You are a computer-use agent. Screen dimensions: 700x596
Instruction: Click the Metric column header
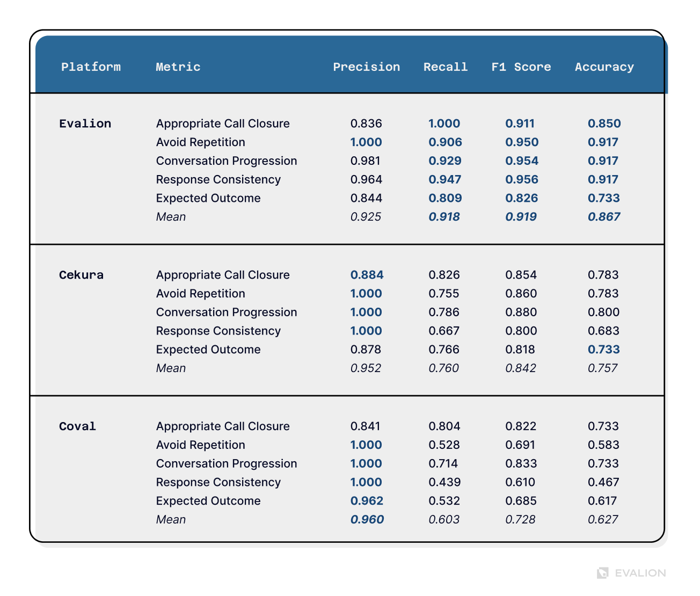click(178, 67)
